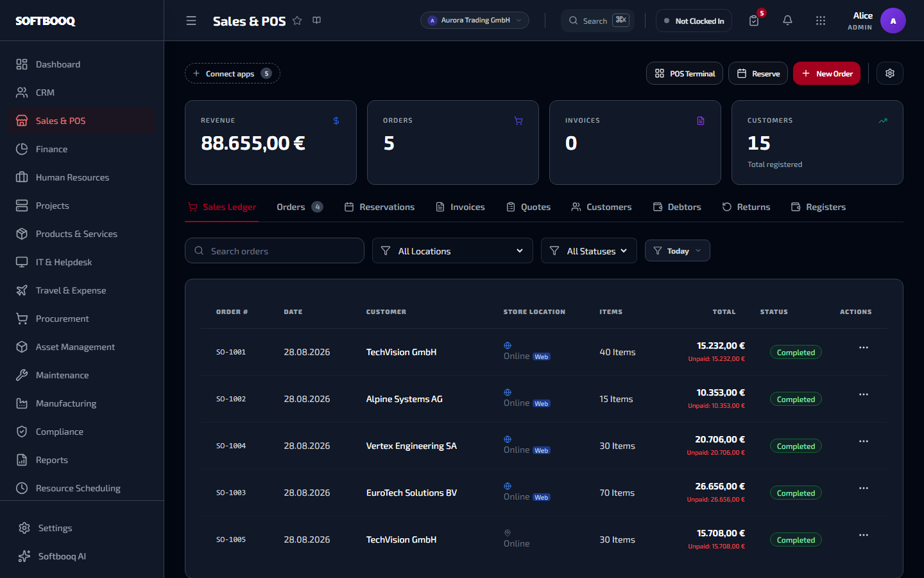Expand Aurora Trading GmbH company selector
Screen dimensions: 924x578
[x=475, y=21]
